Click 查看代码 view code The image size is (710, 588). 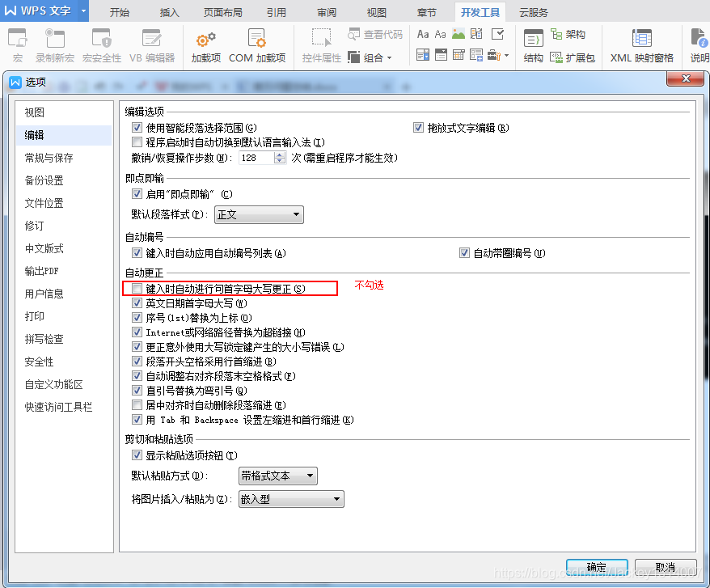pyautogui.click(x=375, y=35)
